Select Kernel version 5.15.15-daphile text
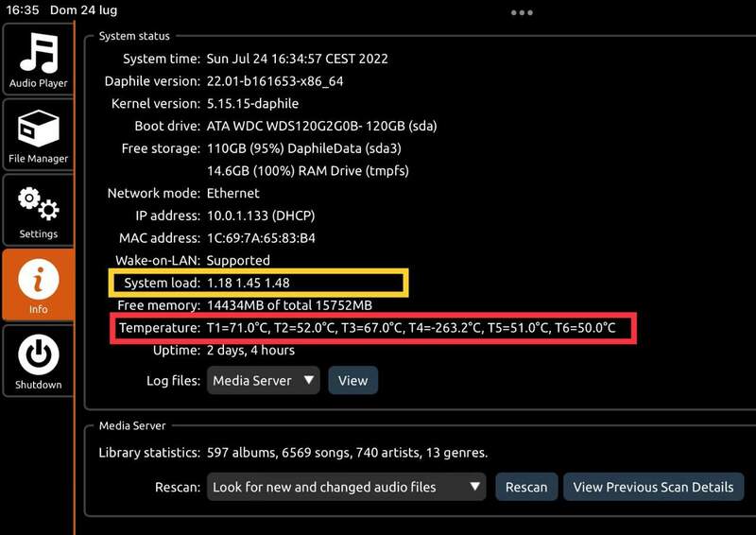Viewport: 756px width, 535px height. 252,104
